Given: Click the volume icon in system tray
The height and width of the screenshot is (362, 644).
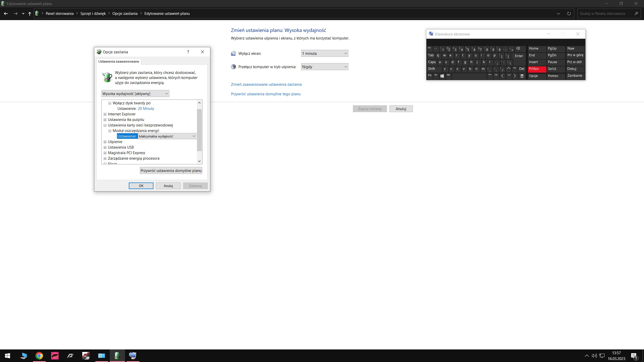Looking at the screenshot, I should 594,355.
